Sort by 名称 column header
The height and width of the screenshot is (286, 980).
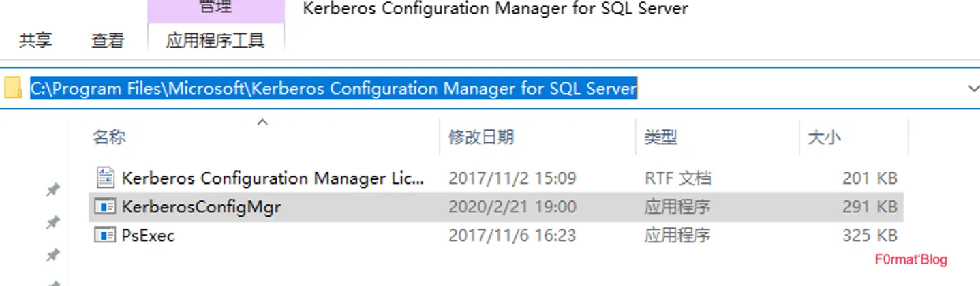(x=109, y=138)
